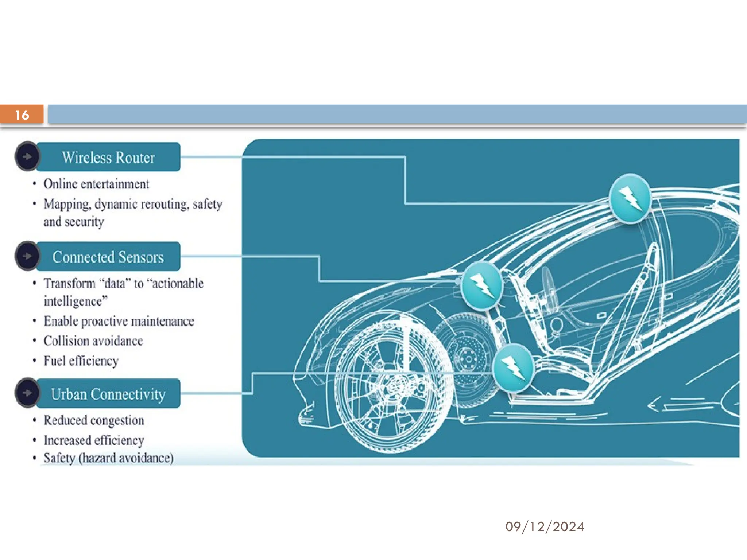Click the Online entertainment bullet text
Screen dimensions: 747x560
(96, 184)
